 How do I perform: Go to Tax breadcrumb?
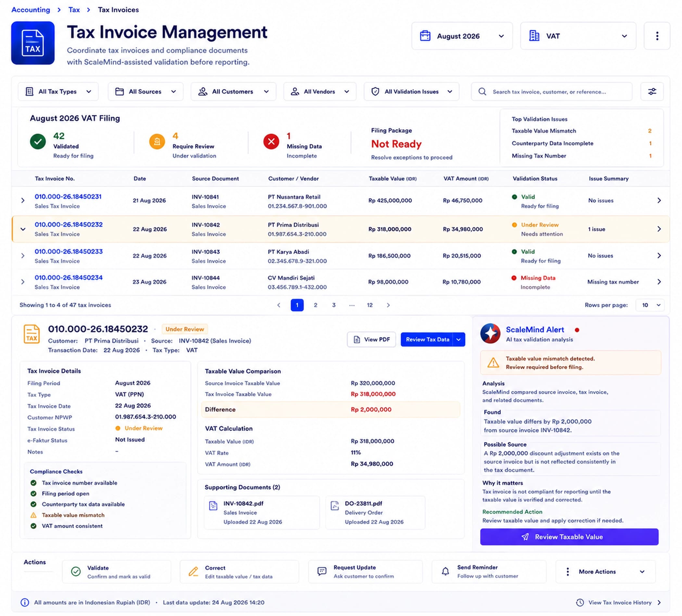point(74,9)
